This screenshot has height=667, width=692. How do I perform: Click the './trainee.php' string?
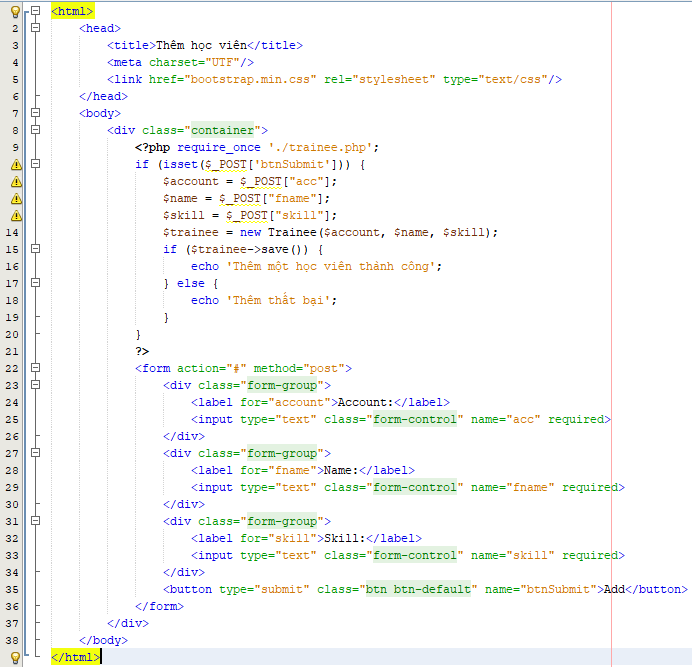tap(320, 147)
